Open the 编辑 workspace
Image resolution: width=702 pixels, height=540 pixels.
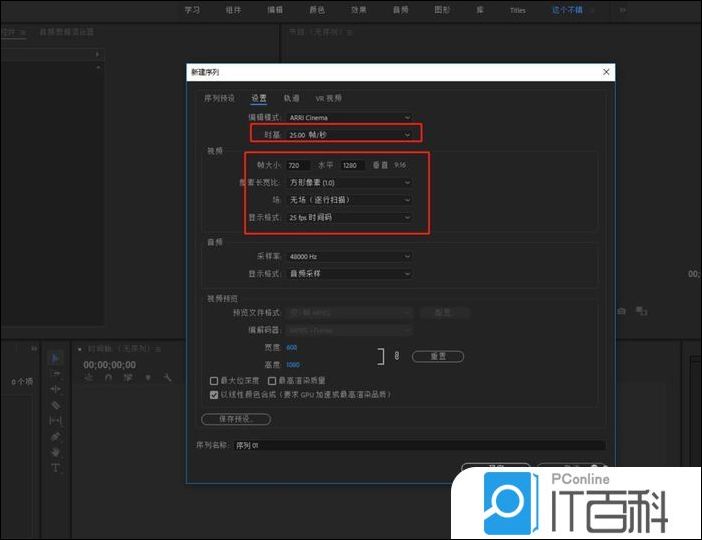tap(275, 10)
